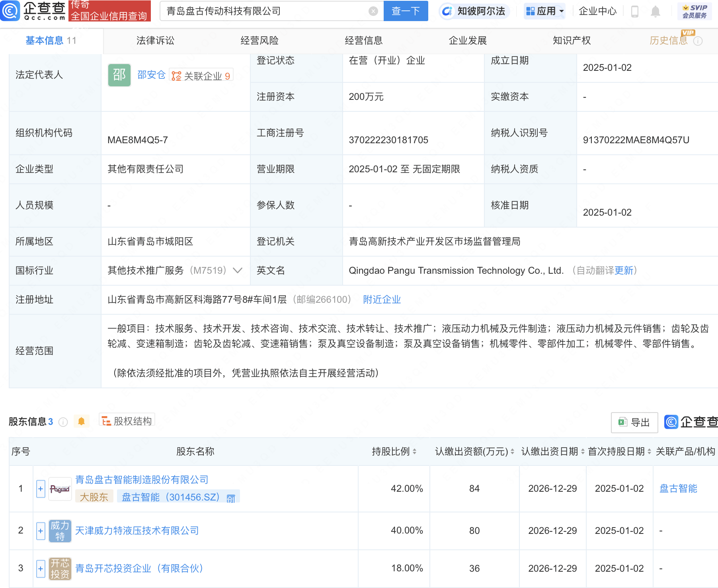This screenshot has width=718, height=588.
Task: Open 附近企业 near the registered address
Action: click(x=381, y=300)
